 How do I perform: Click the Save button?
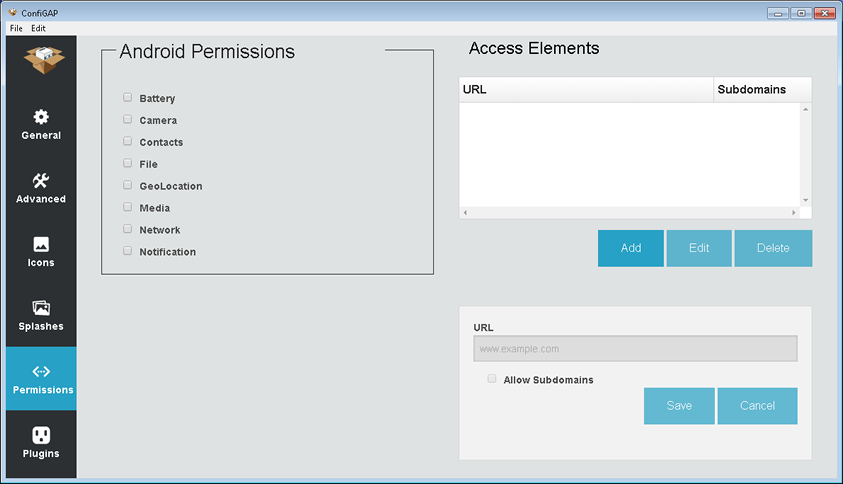click(679, 406)
